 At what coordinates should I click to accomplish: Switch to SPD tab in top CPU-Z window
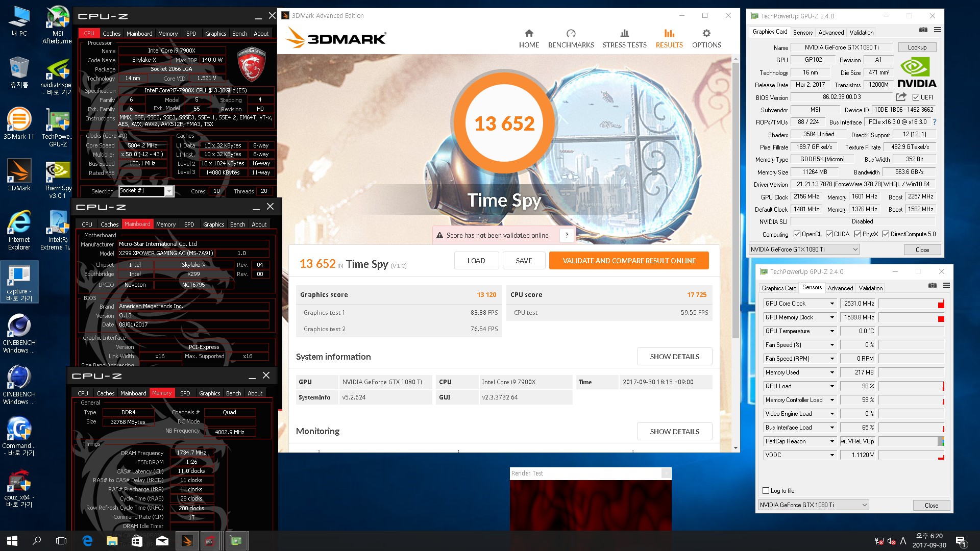pyautogui.click(x=191, y=34)
